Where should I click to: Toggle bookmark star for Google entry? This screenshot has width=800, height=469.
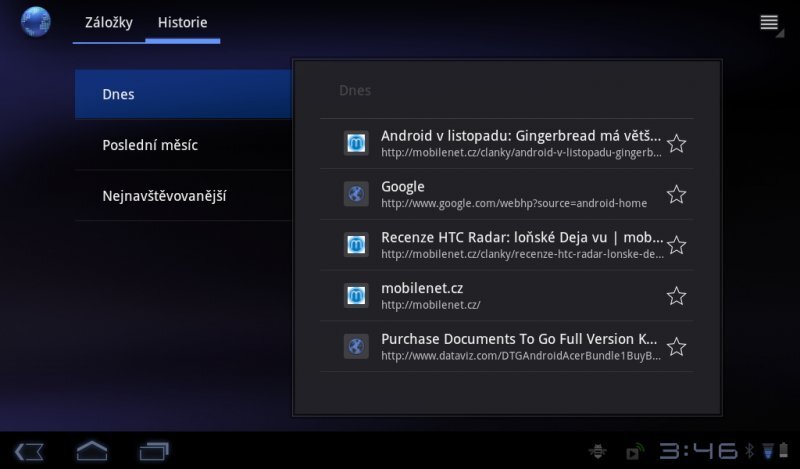[677, 194]
